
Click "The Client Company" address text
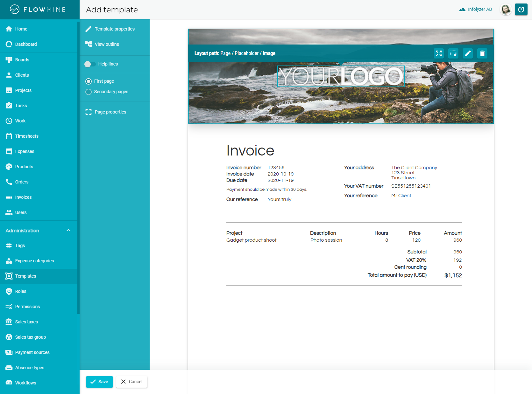coord(414,168)
